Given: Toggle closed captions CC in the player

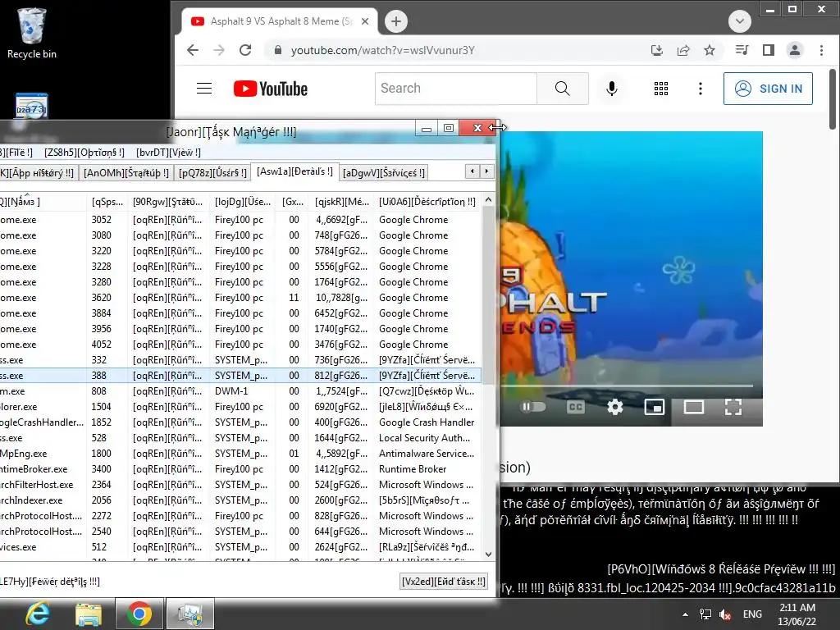Looking at the screenshot, I should click(575, 407).
